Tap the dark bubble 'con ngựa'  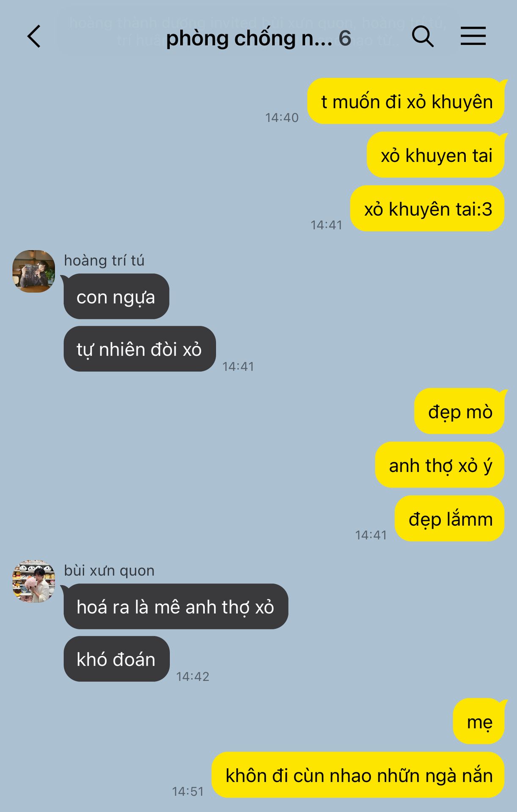pos(116,296)
